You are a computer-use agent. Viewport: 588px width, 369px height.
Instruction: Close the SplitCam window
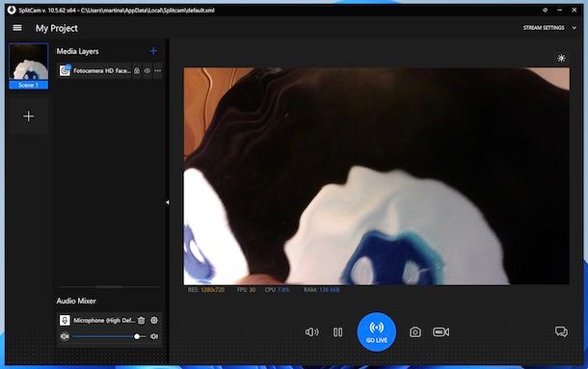tap(575, 11)
